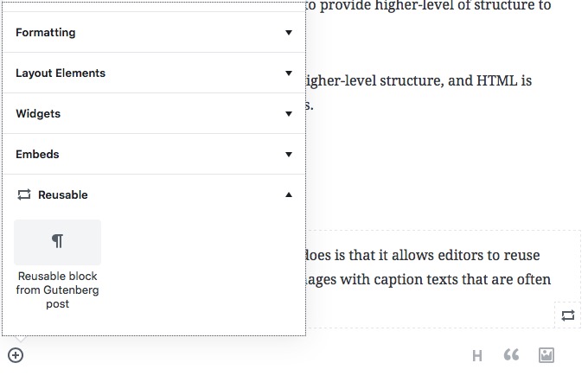Expand the Widgets section arrow

click(x=288, y=113)
